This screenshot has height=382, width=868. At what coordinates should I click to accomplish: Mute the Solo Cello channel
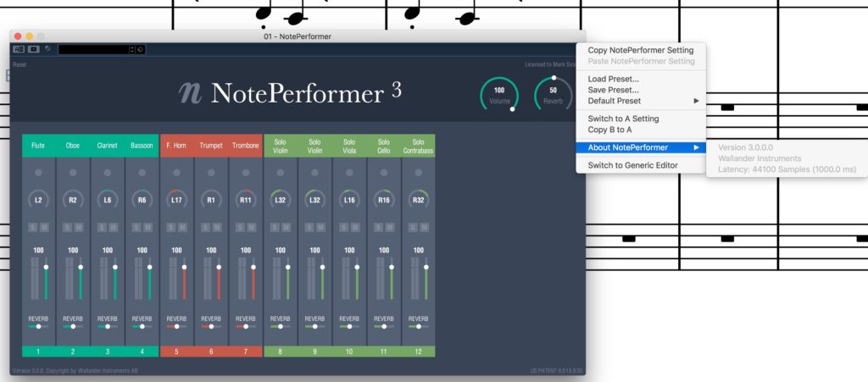390,228
